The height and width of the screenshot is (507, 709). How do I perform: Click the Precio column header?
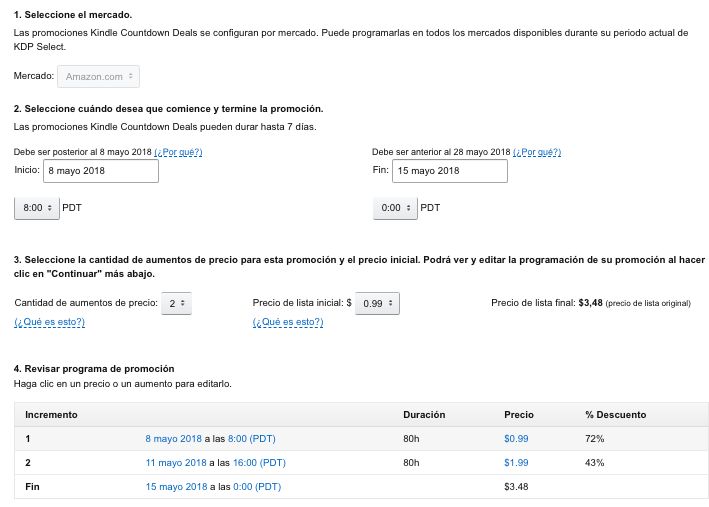click(x=519, y=414)
